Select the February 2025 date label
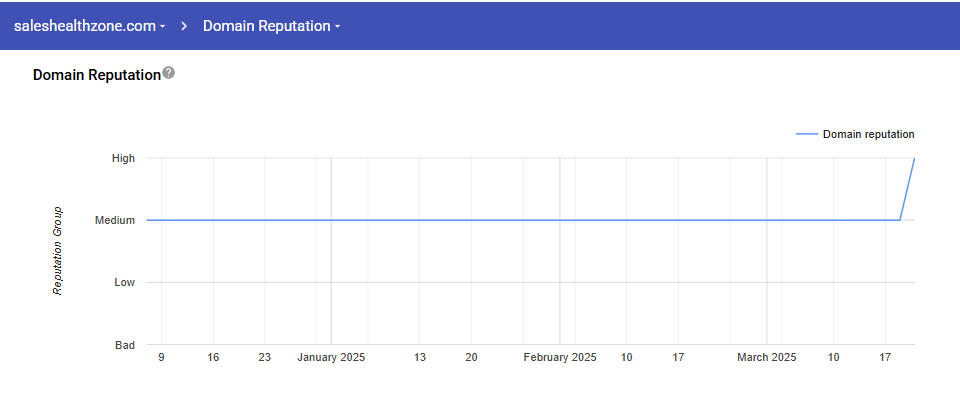 click(x=560, y=357)
